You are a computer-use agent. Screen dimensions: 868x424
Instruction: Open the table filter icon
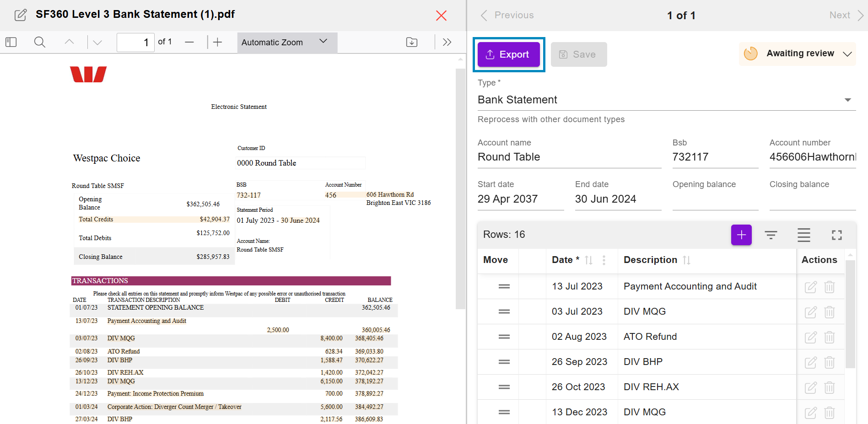[771, 235]
